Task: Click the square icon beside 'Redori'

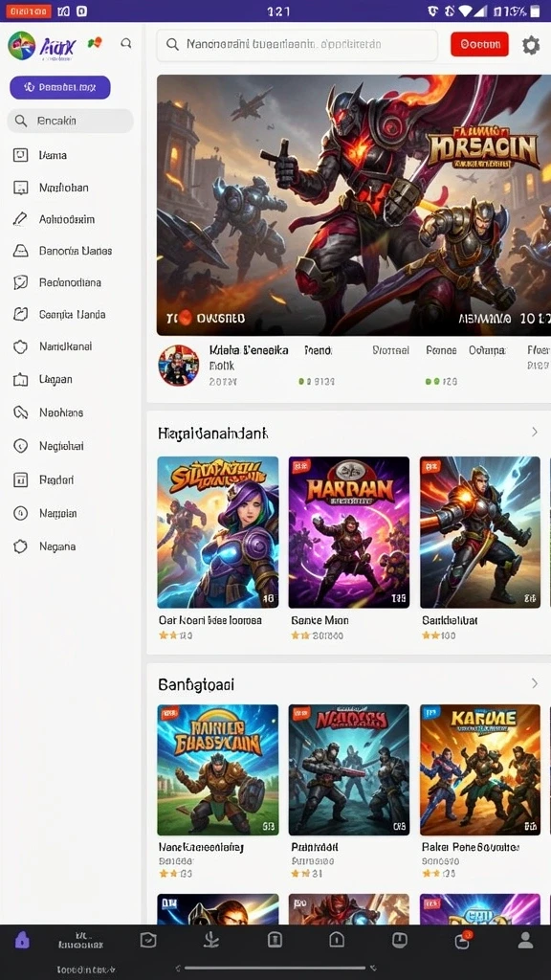Action: 21,480
